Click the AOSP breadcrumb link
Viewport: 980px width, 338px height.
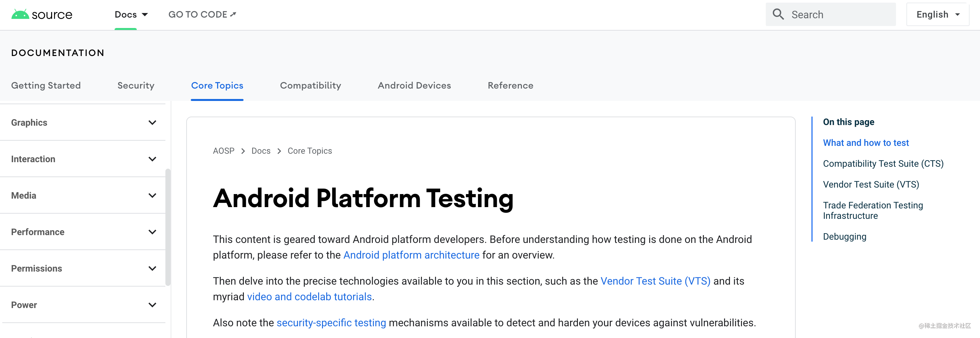pos(224,151)
